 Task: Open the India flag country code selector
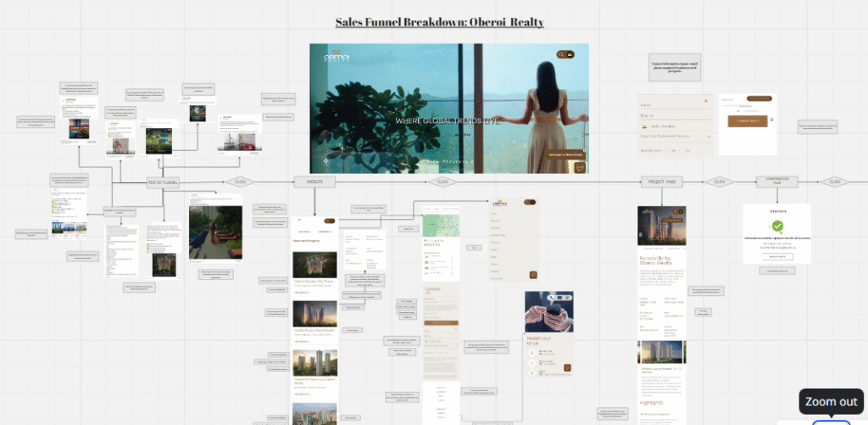click(x=645, y=126)
